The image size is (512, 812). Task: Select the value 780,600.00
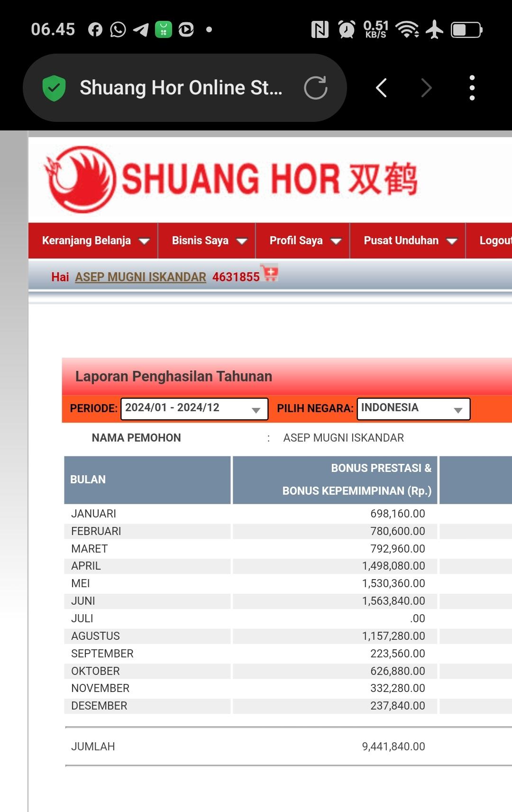[x=397, y=531]
